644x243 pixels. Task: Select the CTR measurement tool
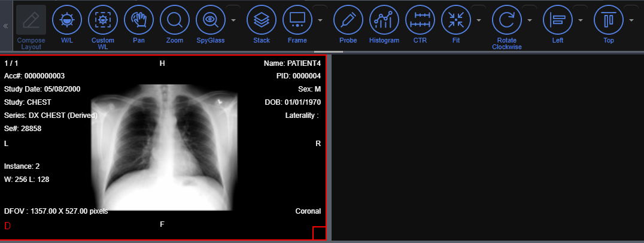(420, 20)
